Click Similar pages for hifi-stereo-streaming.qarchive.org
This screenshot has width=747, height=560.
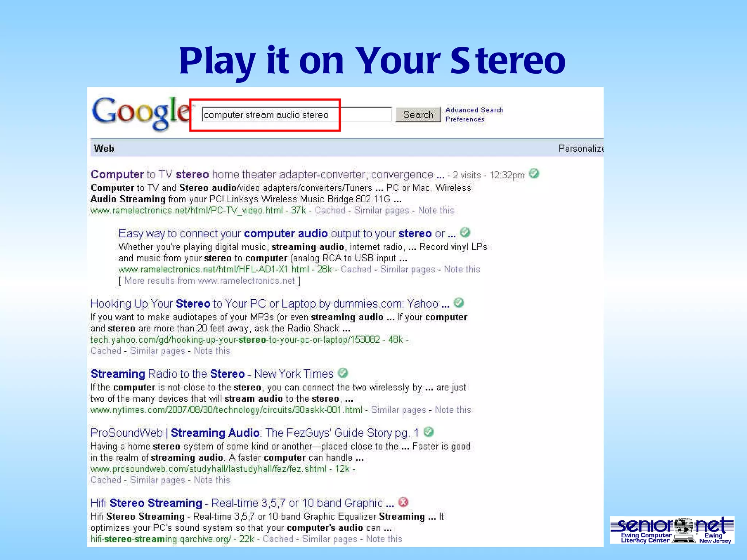[x=330, y=539]
